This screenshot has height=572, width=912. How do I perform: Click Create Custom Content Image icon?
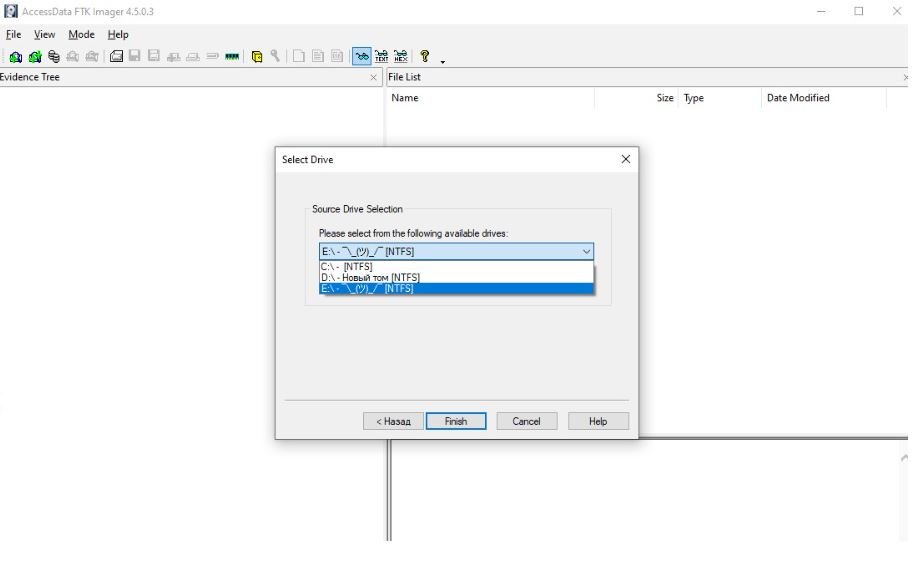193,56
